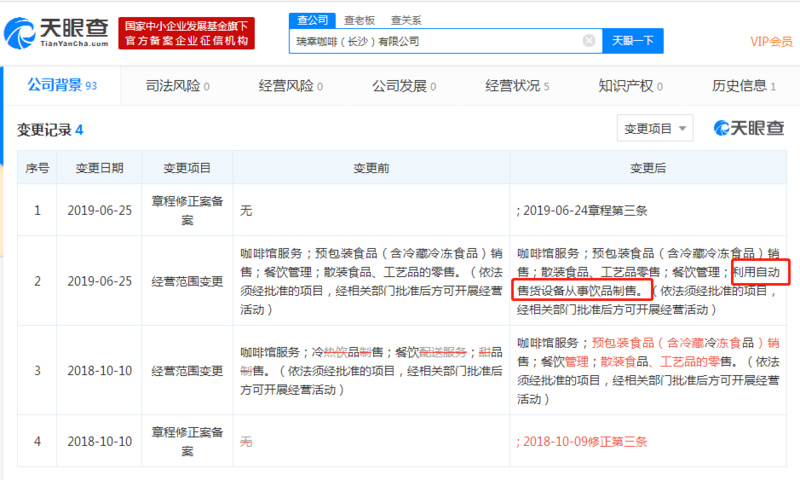Click 章程修正案备案 in row 1
Image resolution: width=800 pixels, height=480 pixels.
point(187,210)
